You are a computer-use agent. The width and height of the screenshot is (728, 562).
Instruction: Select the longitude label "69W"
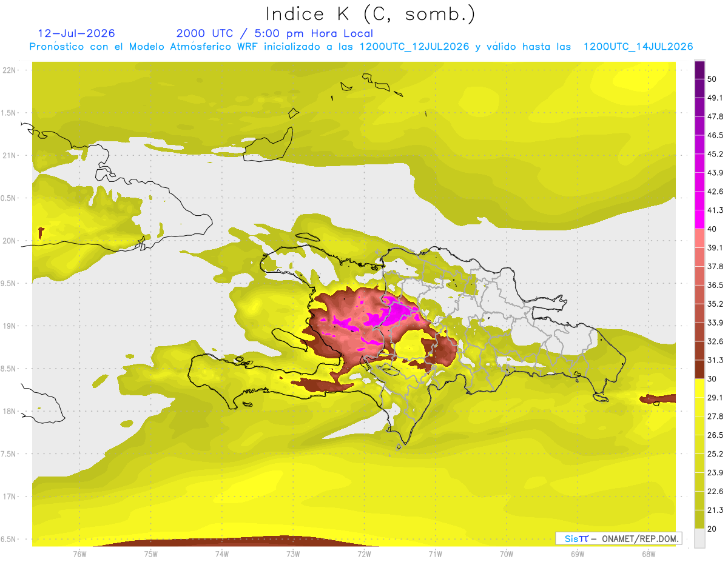coord(578,554)
